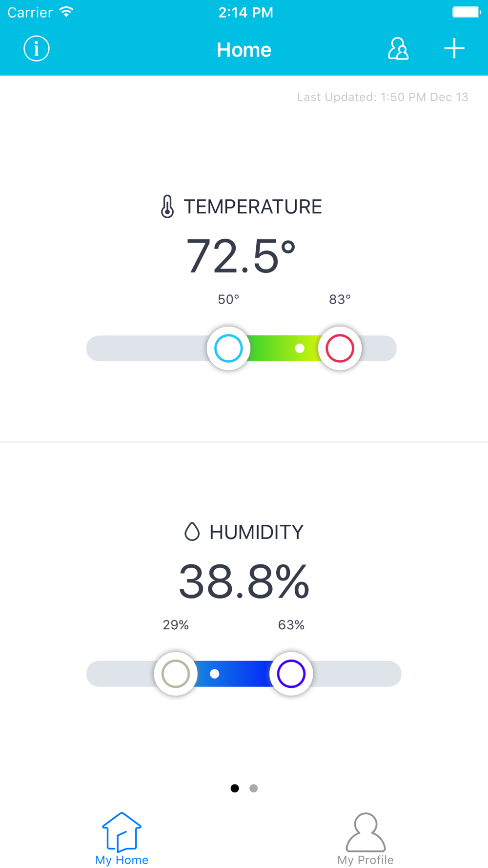The image size is (488, 868).
Task: Tap the white dot on temperature track
Action: pos(300,348)
